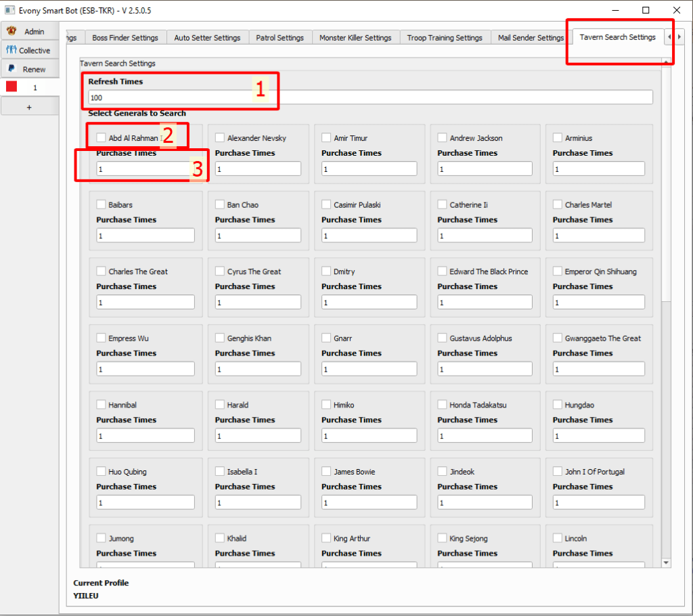Click the settings panel scroll down arrow
This screenshot has width=693, height=616.
[x=666, y=563]
